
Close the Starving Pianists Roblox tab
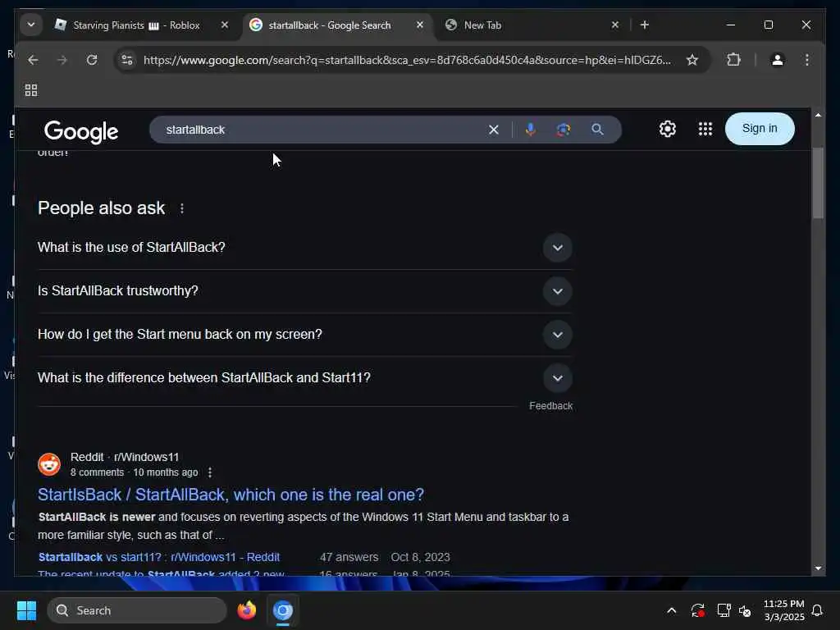pyautogui.click(x=225, y=25)
